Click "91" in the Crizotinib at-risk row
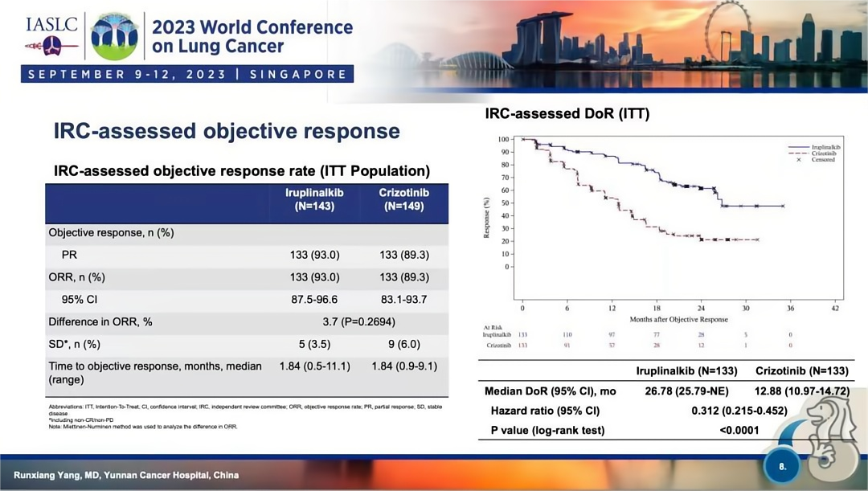 click(567, 346)
